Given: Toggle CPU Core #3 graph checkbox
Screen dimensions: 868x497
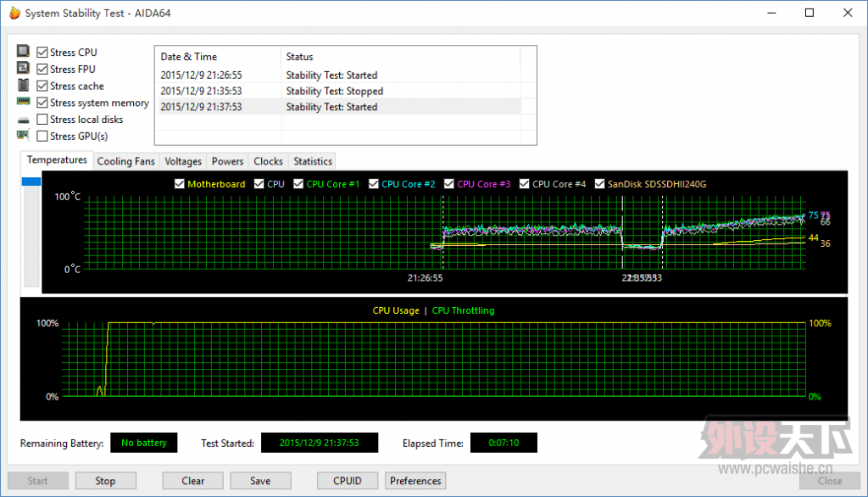Looking at the screenshot, I should pyautogui.click(x=449, y=184).
